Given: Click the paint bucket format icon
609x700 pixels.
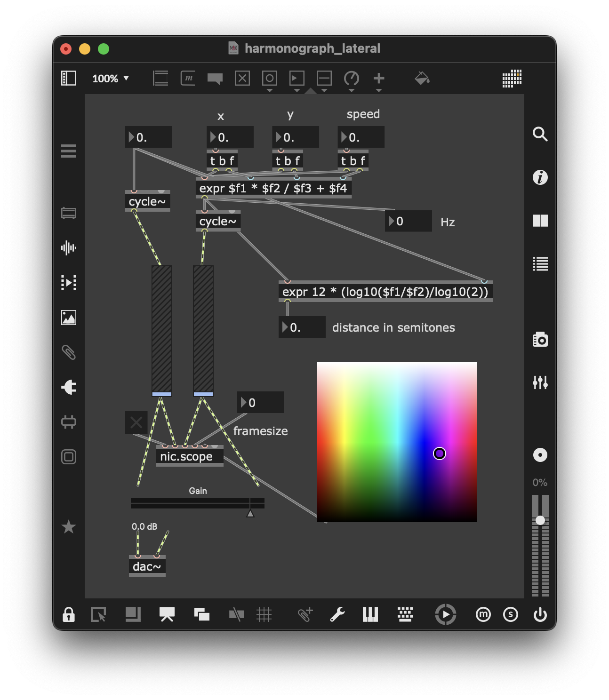Looking at the screenshot, I should pyautogui.click(x=422, y=78).
